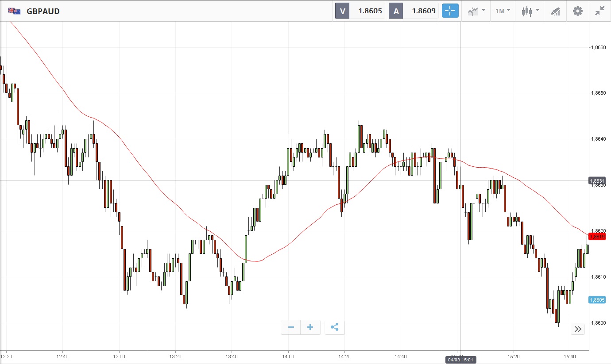Open chart settings gear
The image size is (611, 364).
tap(578, 11)
